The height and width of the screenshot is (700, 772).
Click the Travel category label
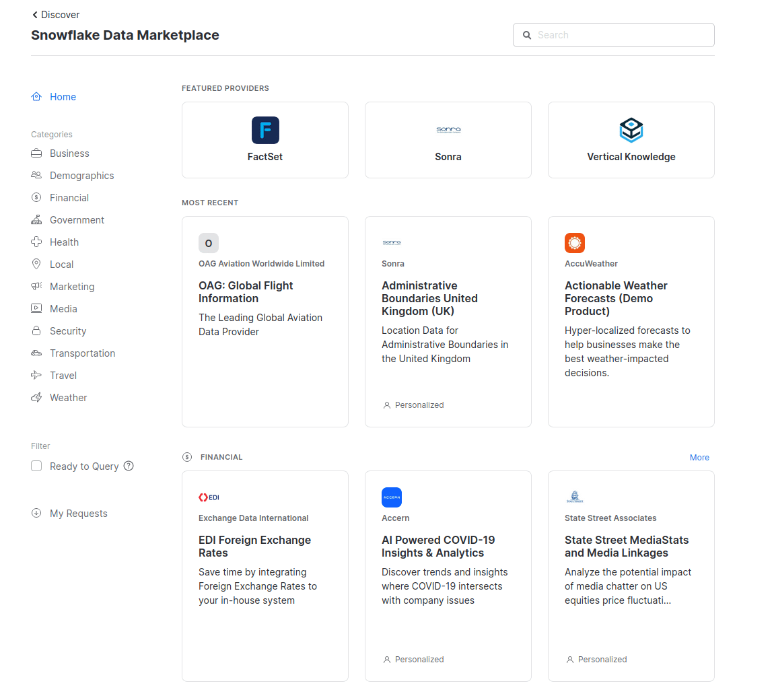click(63, 375)
